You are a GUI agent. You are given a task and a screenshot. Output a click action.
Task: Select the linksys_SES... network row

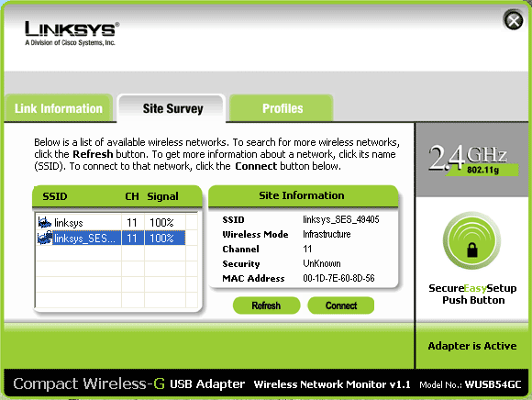111,238
